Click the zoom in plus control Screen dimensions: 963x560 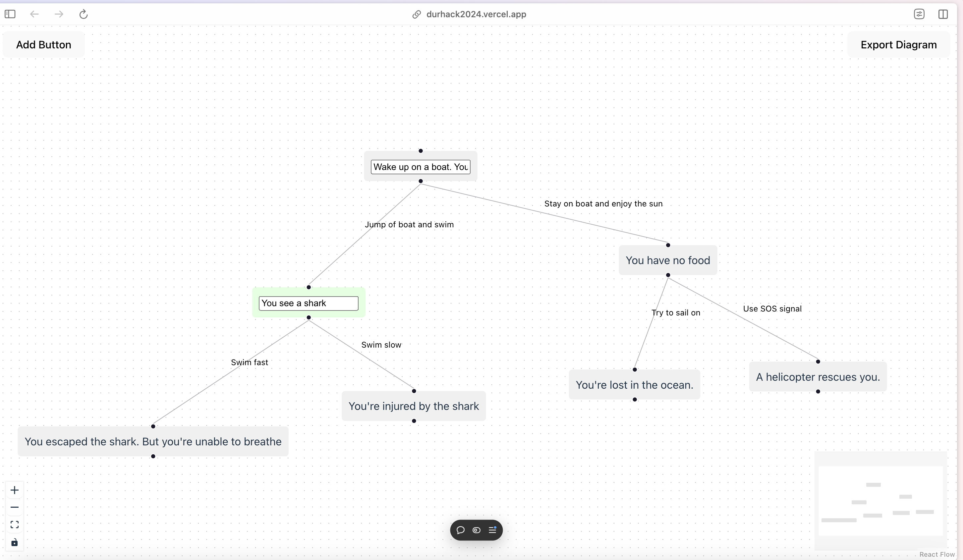(x=15, y=490)
